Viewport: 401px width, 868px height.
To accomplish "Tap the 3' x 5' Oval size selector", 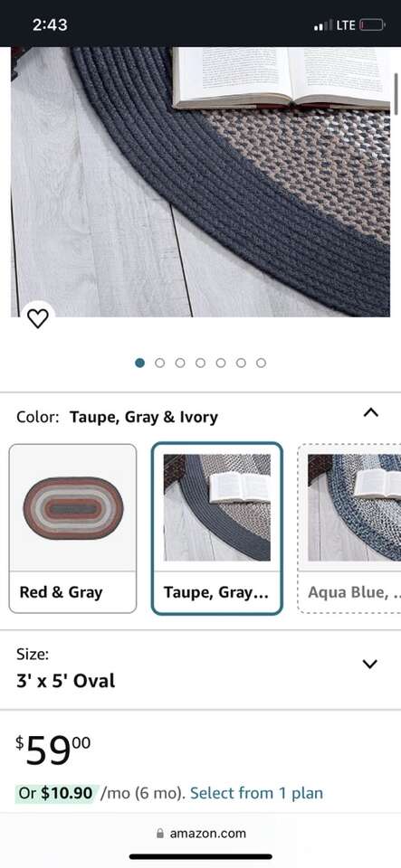I will [201, 670].
